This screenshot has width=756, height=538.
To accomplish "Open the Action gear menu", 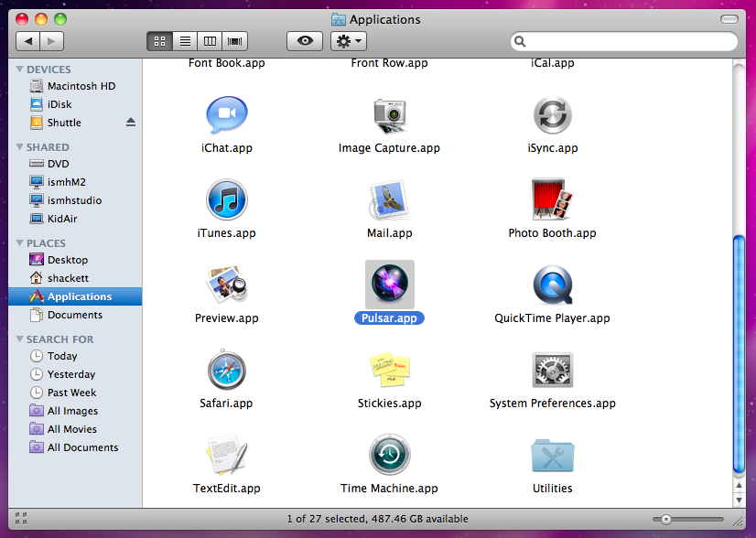I will click(349, 41).
